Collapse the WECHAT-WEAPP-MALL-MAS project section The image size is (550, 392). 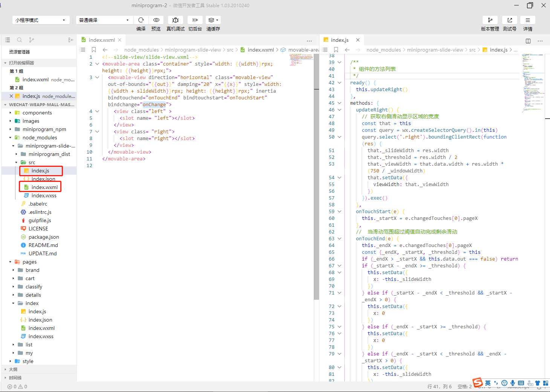[x=5, y=105]
